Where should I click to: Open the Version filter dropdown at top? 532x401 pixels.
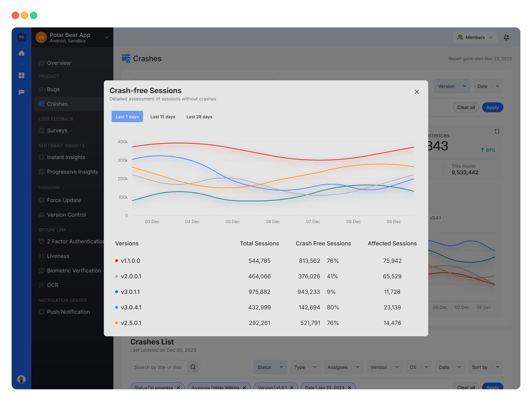click(452, 86)
